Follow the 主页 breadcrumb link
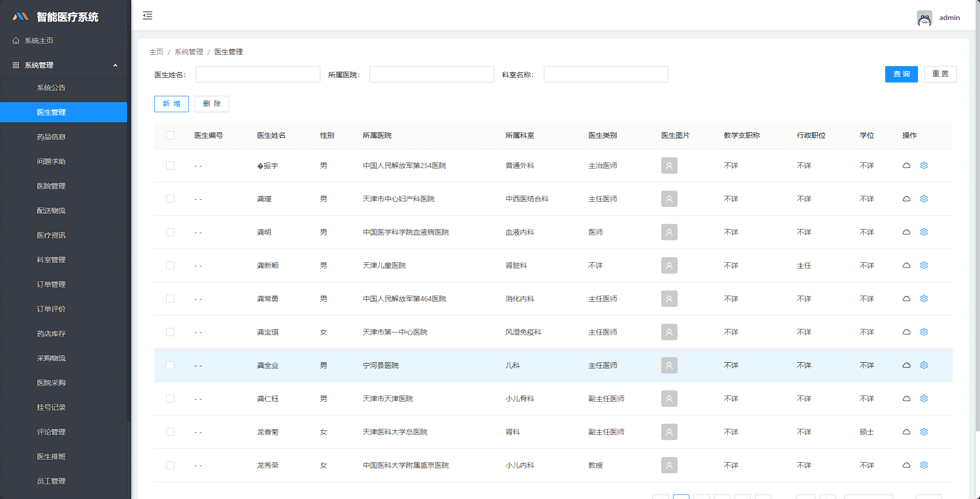The width and height of the screenshot is (980, 499). (156, 52)
